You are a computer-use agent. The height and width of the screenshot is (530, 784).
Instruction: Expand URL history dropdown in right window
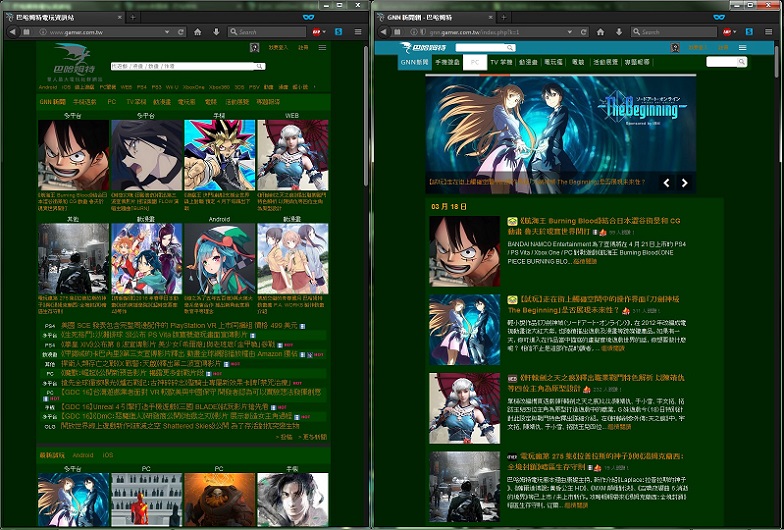click(570, 32)
